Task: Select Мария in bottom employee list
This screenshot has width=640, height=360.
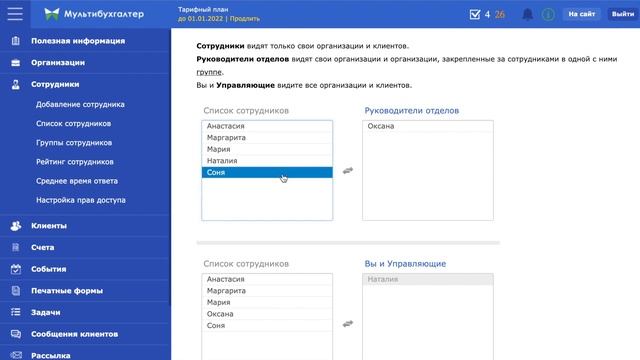Action: [267, 302]
